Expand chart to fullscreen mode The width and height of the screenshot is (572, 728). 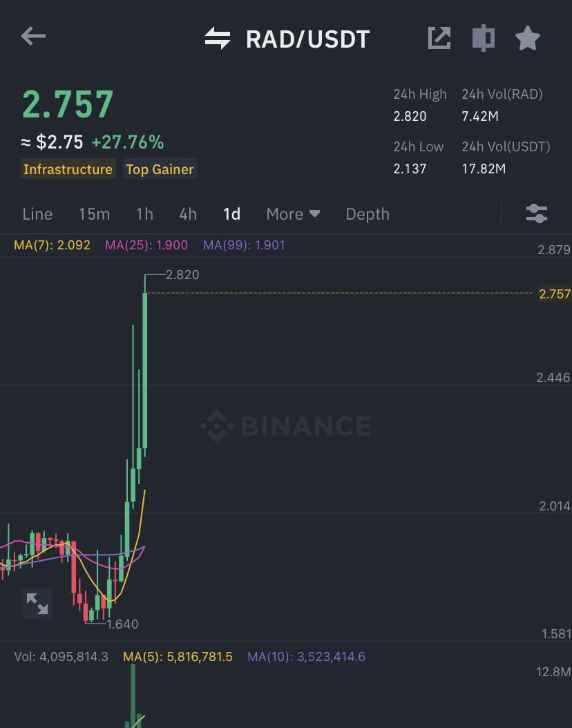[37, 603]
